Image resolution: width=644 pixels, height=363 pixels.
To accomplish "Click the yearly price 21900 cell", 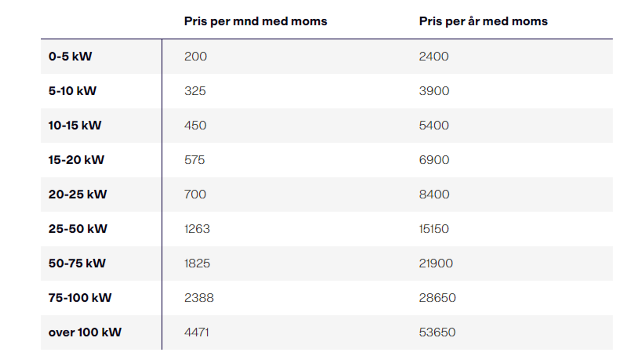I will (436, 263).
